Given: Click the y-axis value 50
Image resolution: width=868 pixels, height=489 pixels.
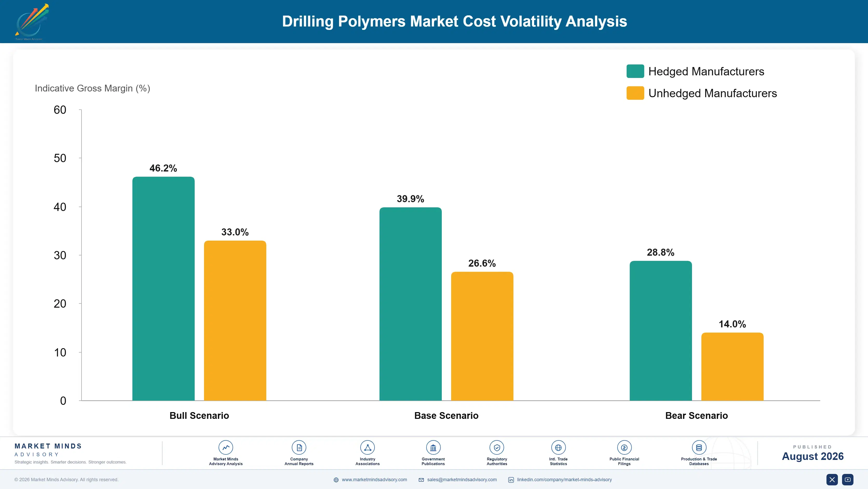Looking at the screenshot, I should 60,158.
